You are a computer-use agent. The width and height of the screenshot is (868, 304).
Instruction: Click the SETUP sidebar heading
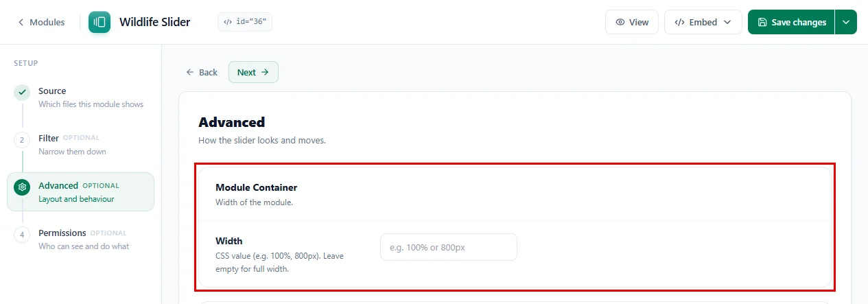(x=26, y=63)
